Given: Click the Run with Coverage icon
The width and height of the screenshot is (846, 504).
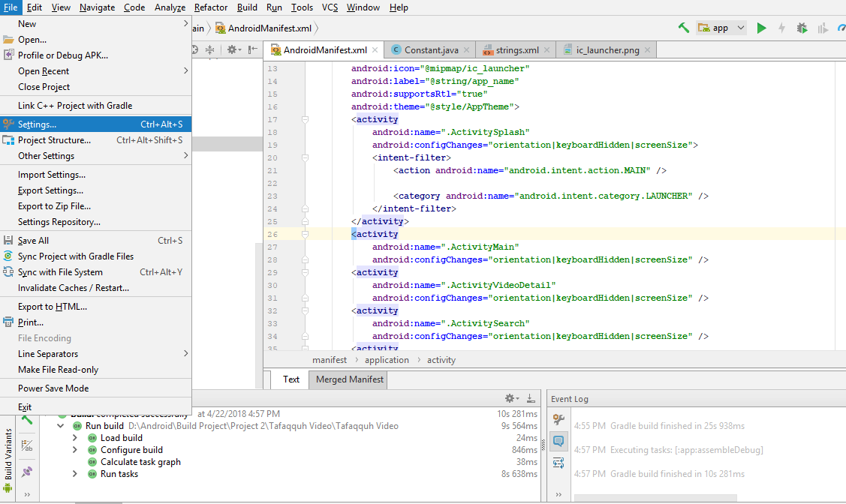Looking at the screenshot, I should click(822, 28).
